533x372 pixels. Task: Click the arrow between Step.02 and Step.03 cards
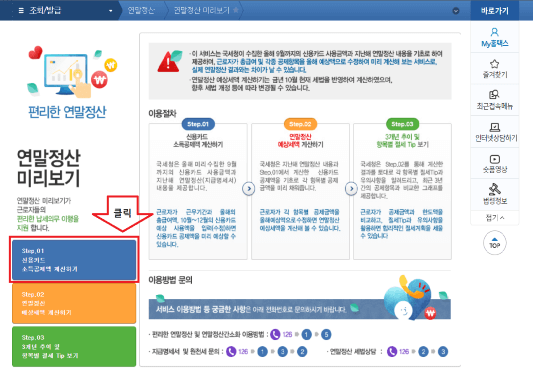[x=351, y=188]
